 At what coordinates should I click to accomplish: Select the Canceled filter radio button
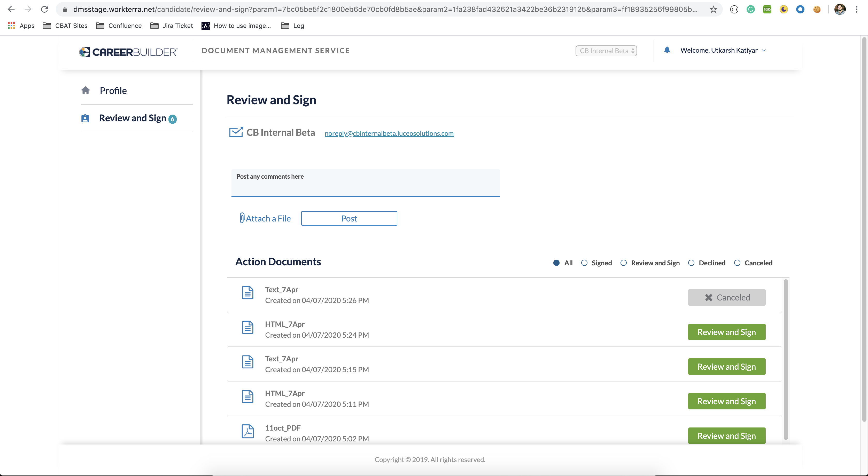[x=737, y=263]
